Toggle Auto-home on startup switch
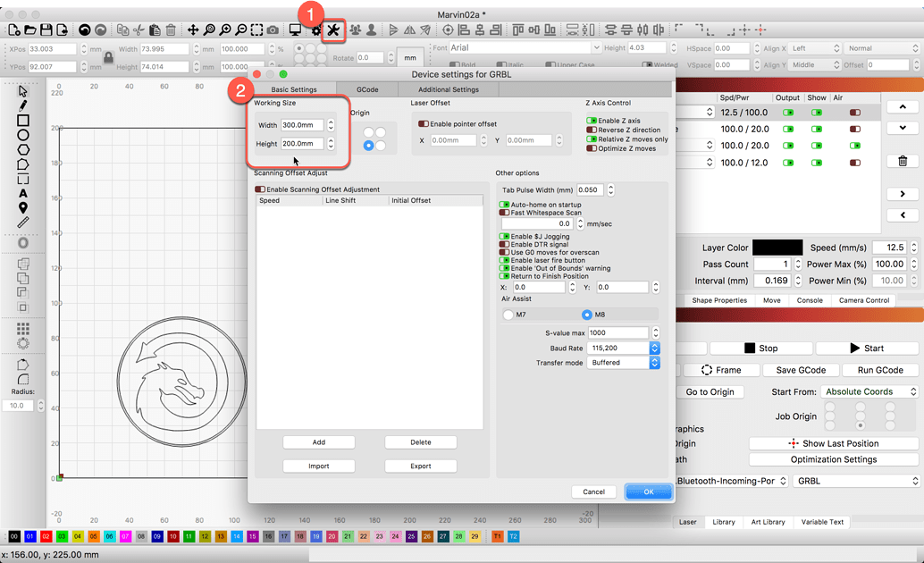The width and height of the screenshot is (924, 563). 504,205
